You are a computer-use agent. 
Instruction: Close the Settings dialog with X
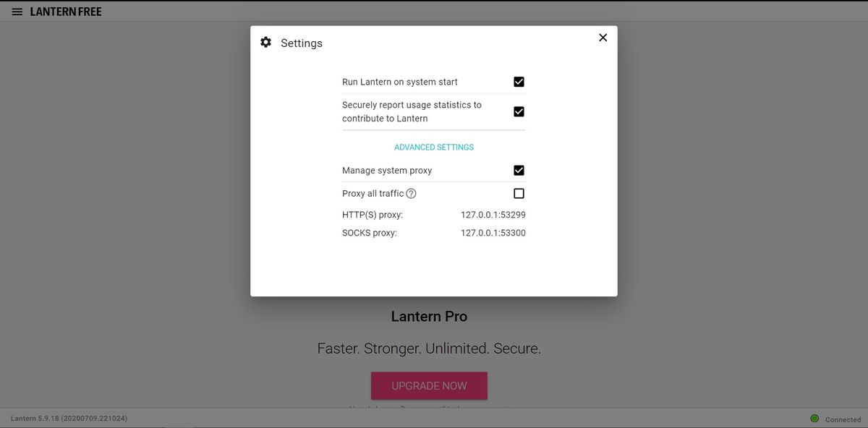(x=603, y=38)
